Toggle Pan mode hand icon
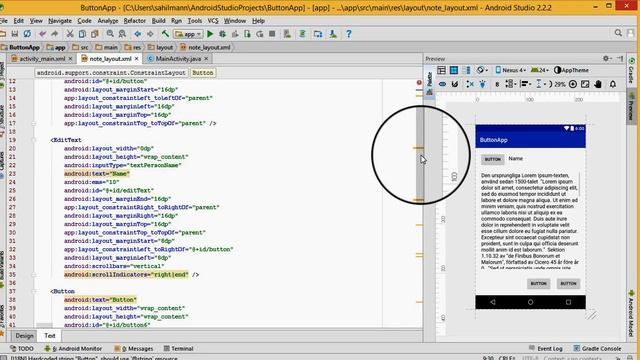 [598, 84]
